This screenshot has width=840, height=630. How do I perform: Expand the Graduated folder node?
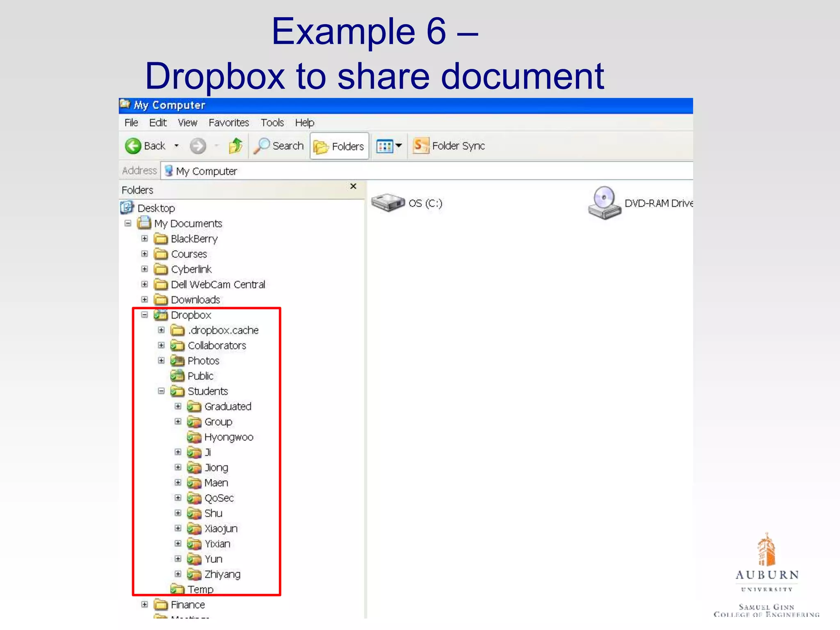(178, 406)
